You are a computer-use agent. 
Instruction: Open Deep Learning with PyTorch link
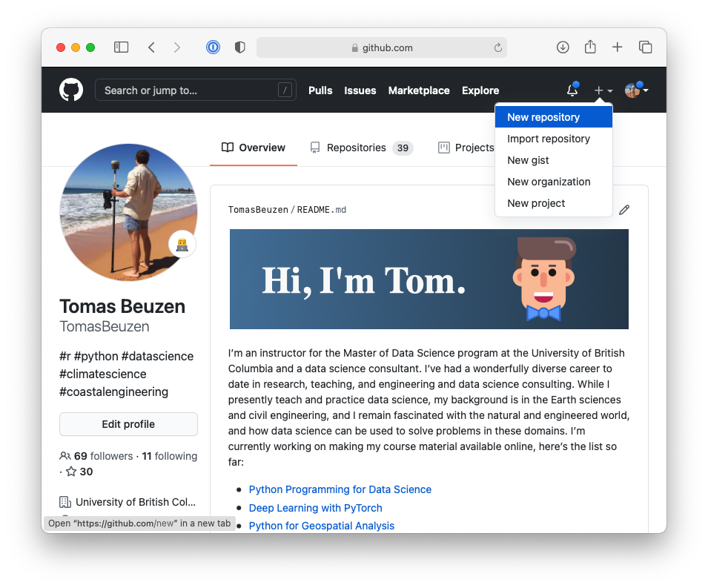pyautogui.click(x=316, y=508)
